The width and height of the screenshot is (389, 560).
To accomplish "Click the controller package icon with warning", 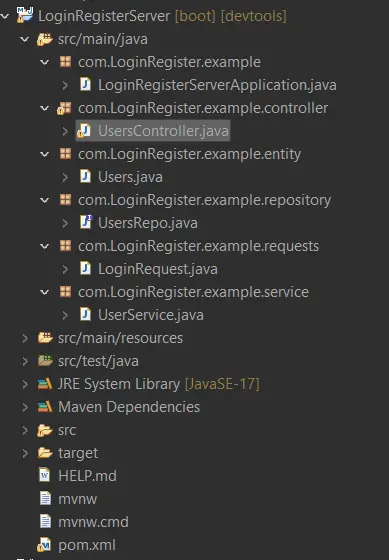I will coord(65,108).
